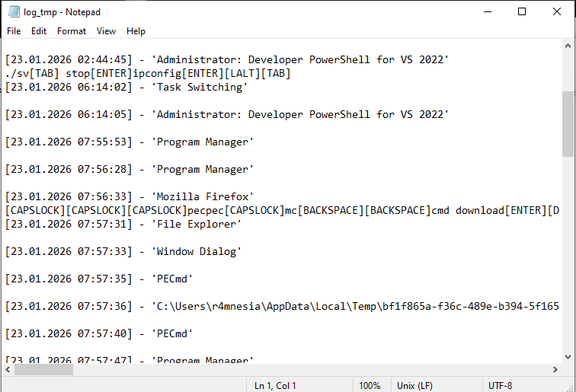The width and height of the screenshot is (576, 392).
Task: Click the vertical scrollbar up arrow
Action: tap(569, 45)
